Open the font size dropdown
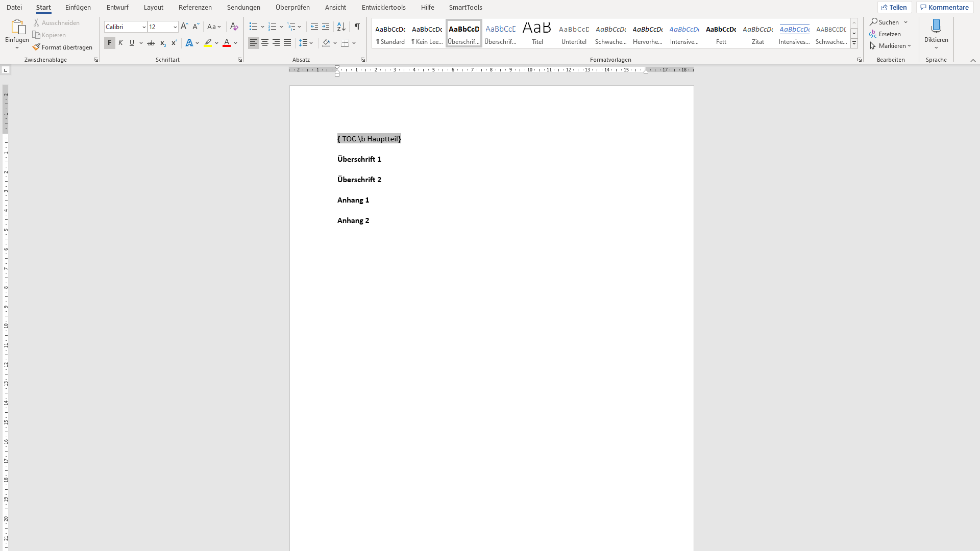Screen dimensions: 980x551 coord(175,27)
